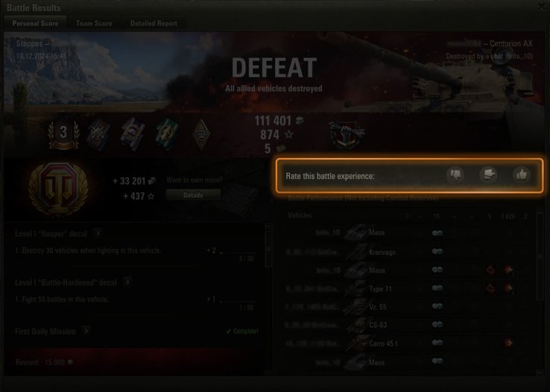Open the Detailed Report tab

click(x=154, y=23)
